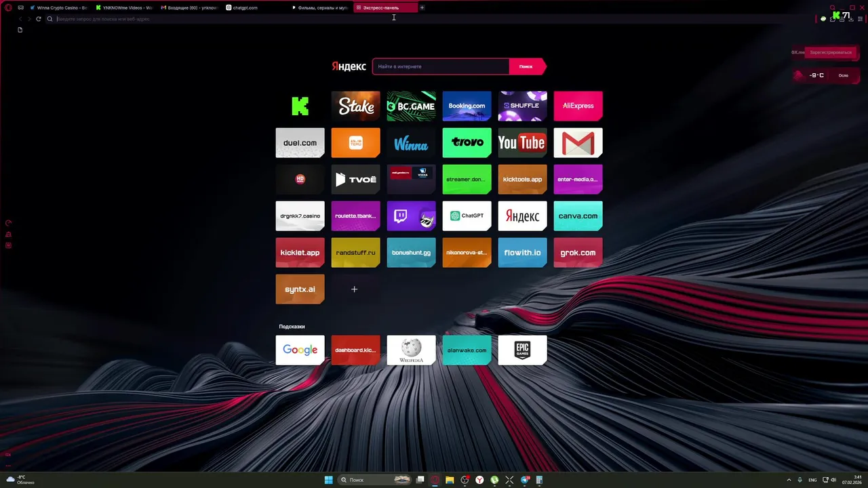Open the TVOЁ speed dial tile
This screenshot has width=868, height=488.
(356, 179)
